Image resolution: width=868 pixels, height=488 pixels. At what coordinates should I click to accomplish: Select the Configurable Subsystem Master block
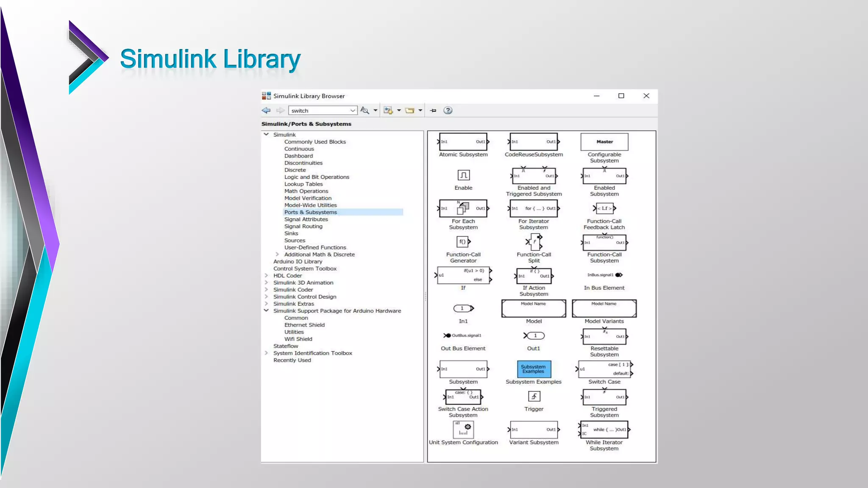point(604,142)
